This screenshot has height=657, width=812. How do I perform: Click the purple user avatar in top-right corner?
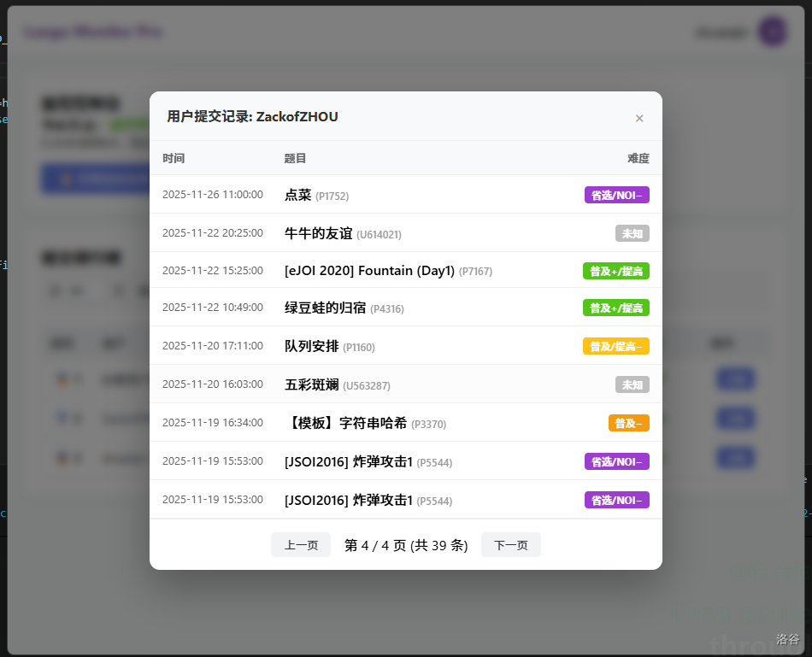(773, 32)
